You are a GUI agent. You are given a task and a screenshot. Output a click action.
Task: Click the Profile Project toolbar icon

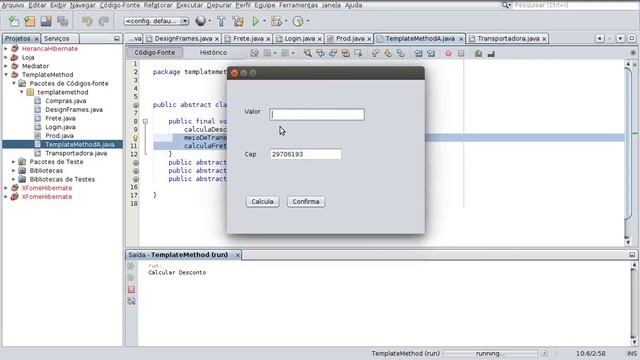pyautogui.click(x=298, y=21)
